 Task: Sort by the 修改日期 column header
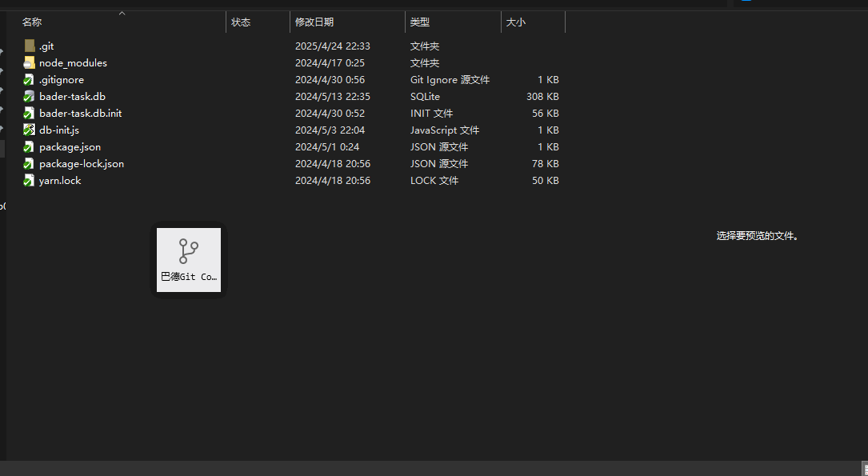314,22
